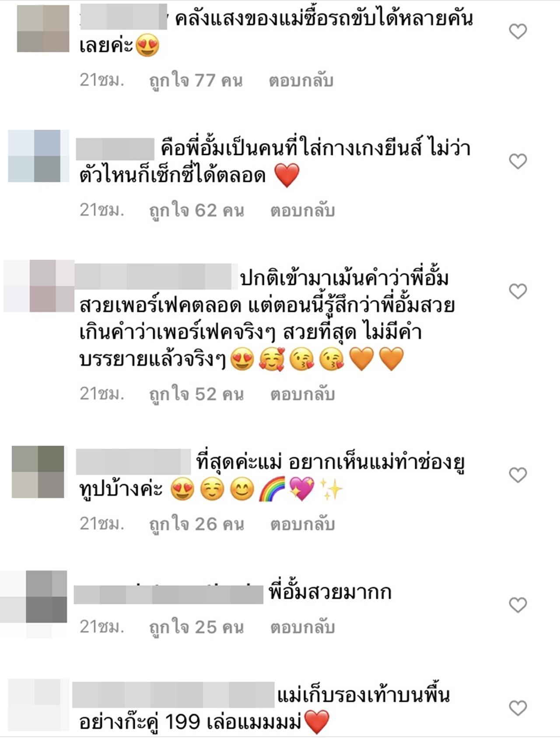560x738 pixels.
Task: Open avatar of the ช่องยูทูป commenter
Action: pyautogui.click(x=38, y=472)
